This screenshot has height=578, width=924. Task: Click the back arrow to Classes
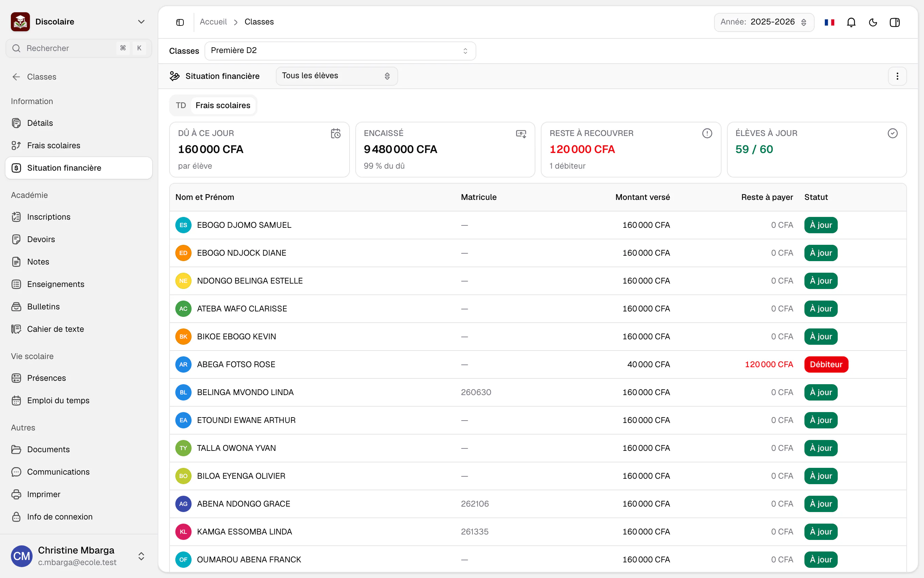(16, 77)
